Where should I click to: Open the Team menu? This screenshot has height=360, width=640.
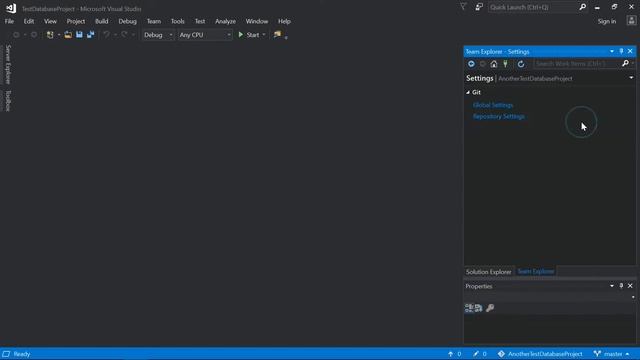click(x=154, y=21)
